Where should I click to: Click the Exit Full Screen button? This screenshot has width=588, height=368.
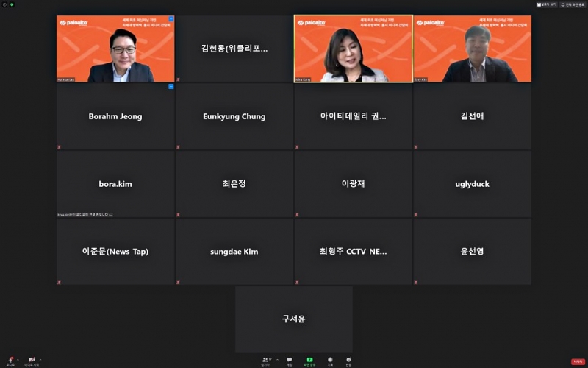pos(573,5)
